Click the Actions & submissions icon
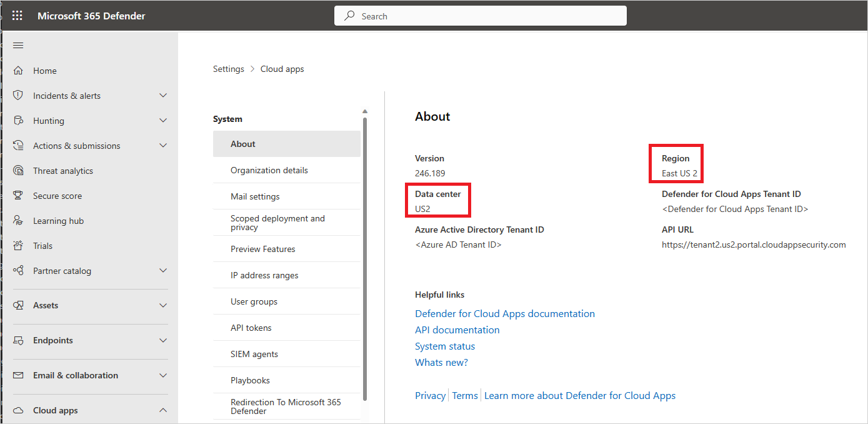Image resolution: width=868 pixels, height=424 pixels. 18,146
